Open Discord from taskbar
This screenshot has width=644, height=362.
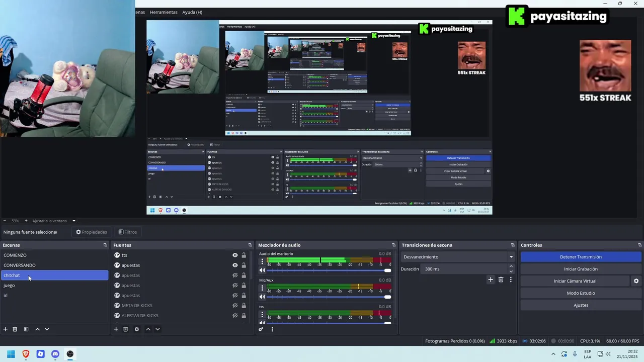pyautogui.click(x=55, y=354)
